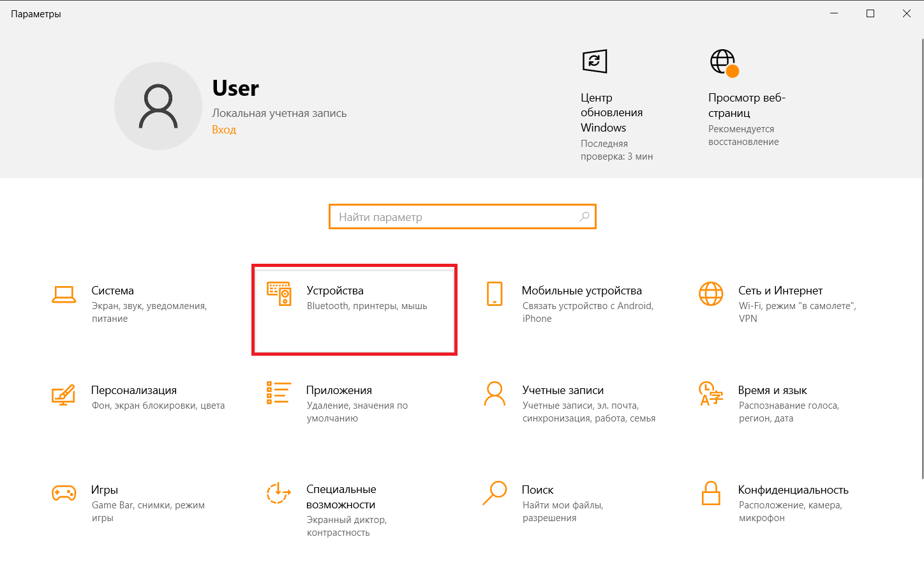The image size is (924, 569).
Task: Click the User profile avatar picture
Action: click(158, 106)
